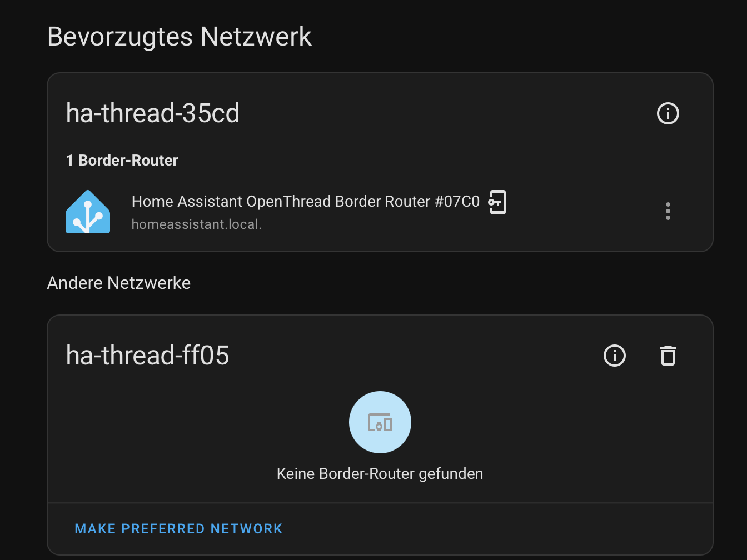Click the Home Assistant house logo icon
The width and height of the screenshot is (747, 560).
(88, 212)
